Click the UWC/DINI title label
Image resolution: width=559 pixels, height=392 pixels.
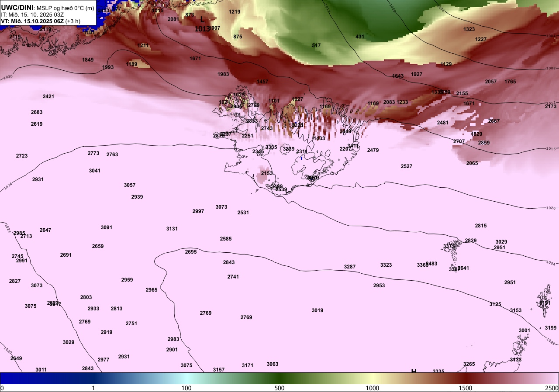click(17, 7)
